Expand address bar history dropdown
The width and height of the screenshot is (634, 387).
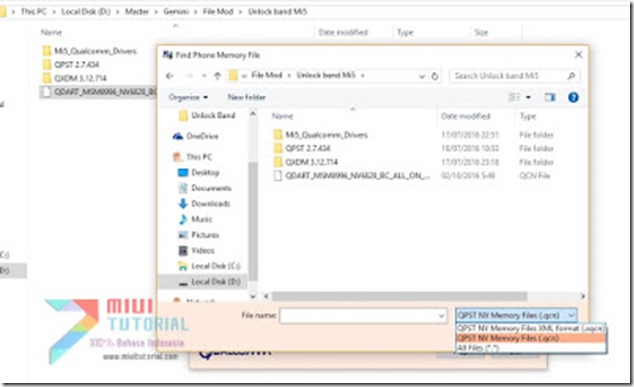pos(422,76)
